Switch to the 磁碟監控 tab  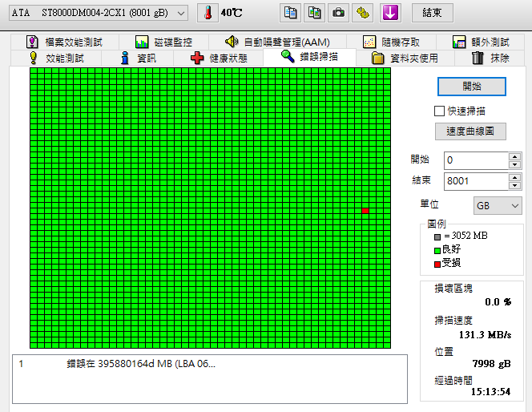tap(164, 42)
